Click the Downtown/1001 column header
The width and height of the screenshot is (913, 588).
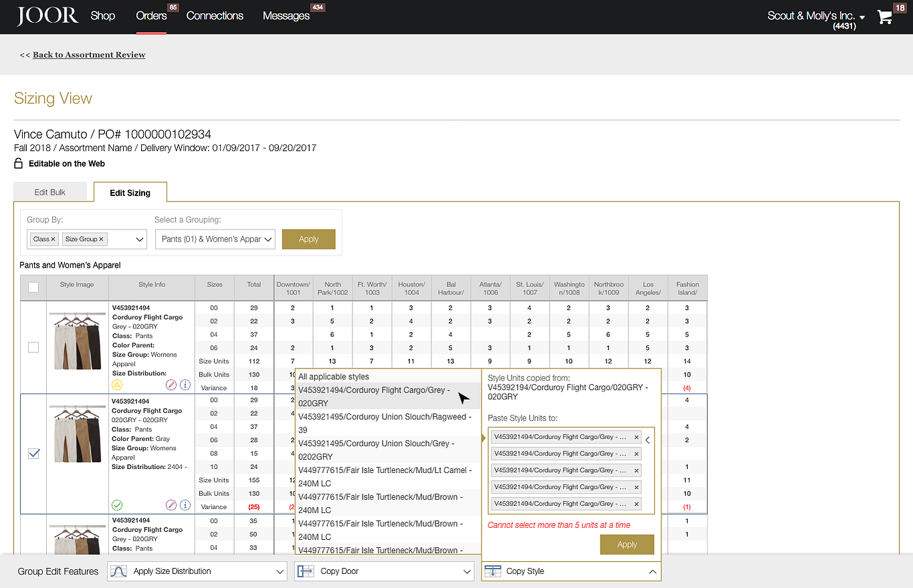coord(293,288)
